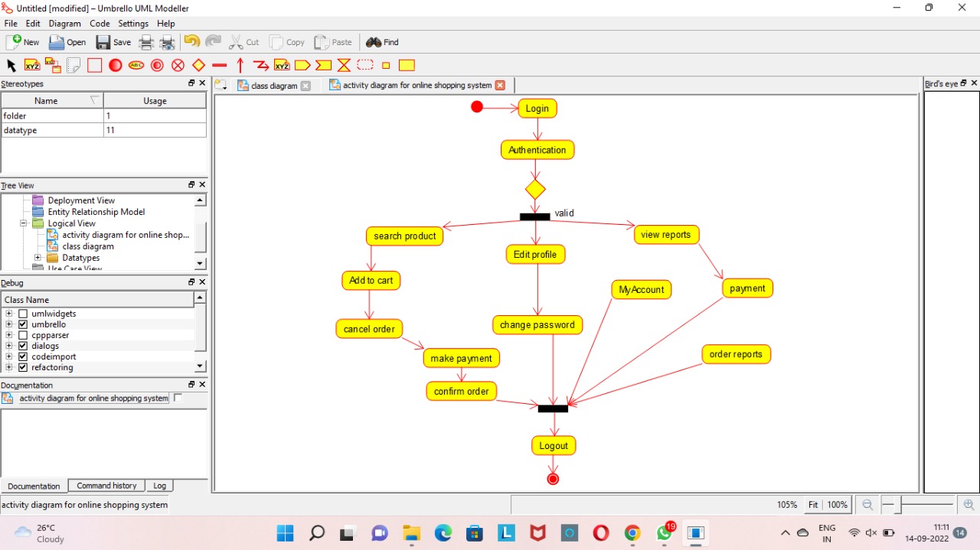Select the Branch/Merge diamond tool
The width and height of the screenshot is (980, 550).
(198, 65)
